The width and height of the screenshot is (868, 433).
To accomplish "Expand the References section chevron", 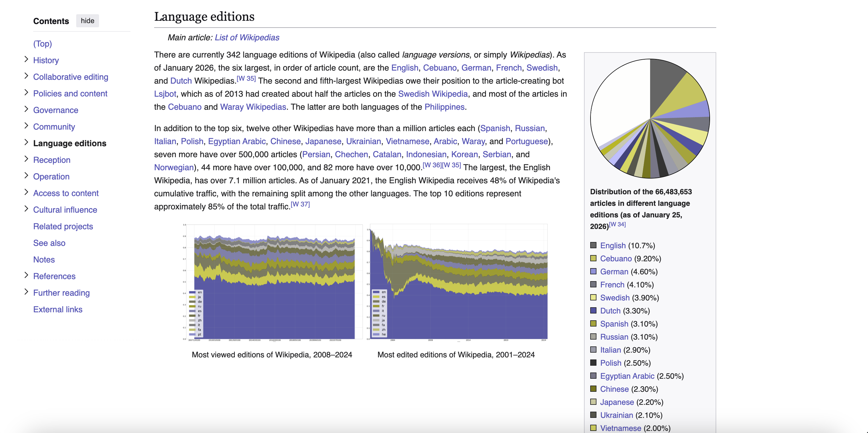I will 26,275.
